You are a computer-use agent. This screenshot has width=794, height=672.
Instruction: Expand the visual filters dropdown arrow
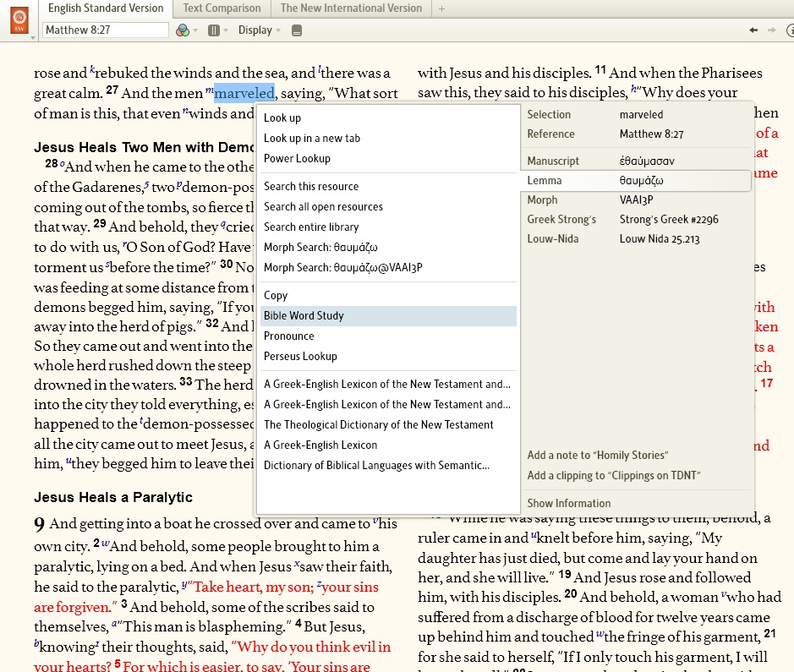(x=195, y=30)
